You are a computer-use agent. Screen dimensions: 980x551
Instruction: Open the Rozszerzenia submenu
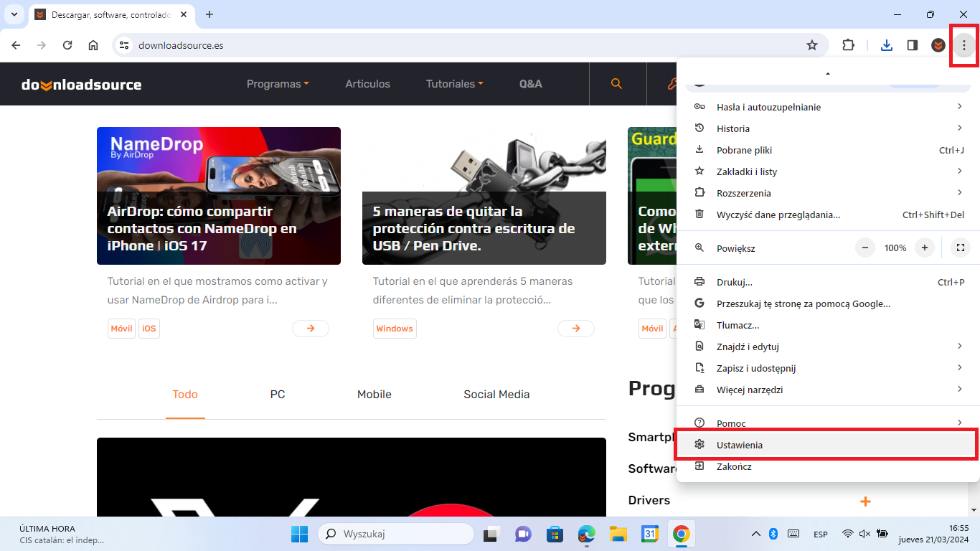pos(828,193)
